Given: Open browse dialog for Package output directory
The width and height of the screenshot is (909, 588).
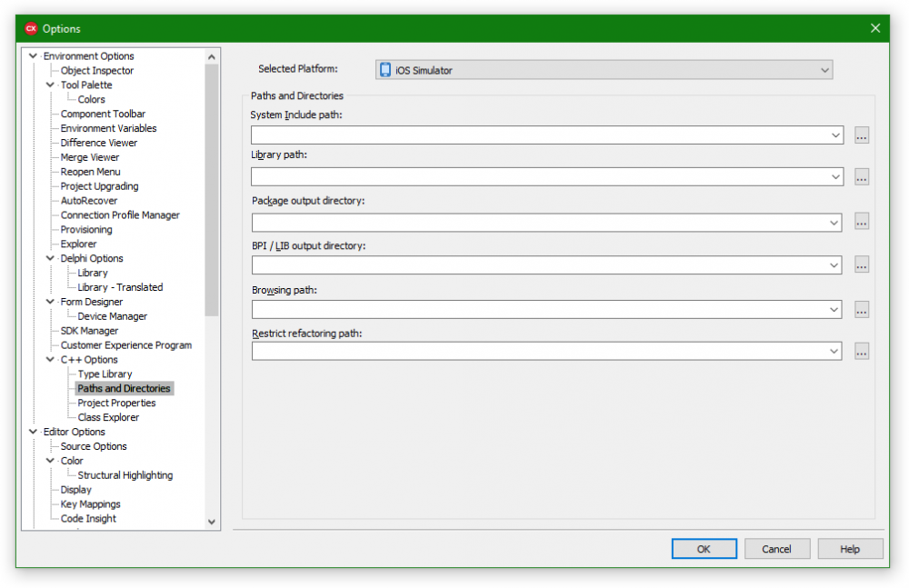Looking at the screenshot, I should pos(862,222).
